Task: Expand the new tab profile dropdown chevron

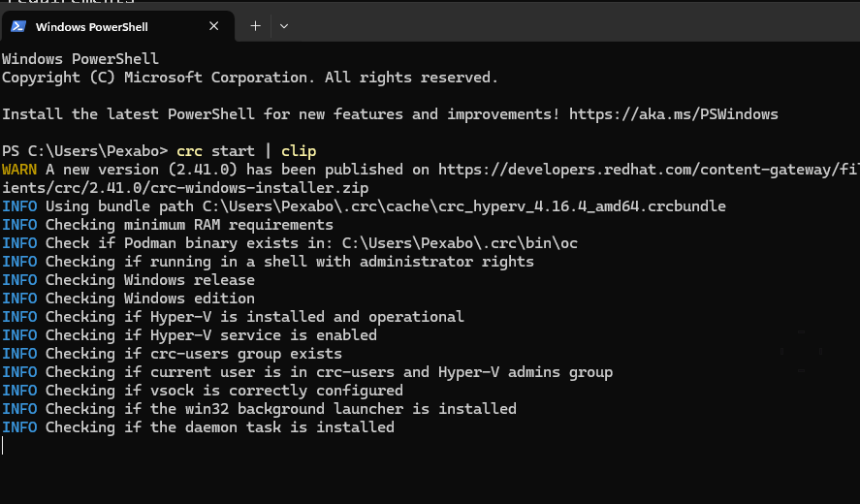Action: 283,26
